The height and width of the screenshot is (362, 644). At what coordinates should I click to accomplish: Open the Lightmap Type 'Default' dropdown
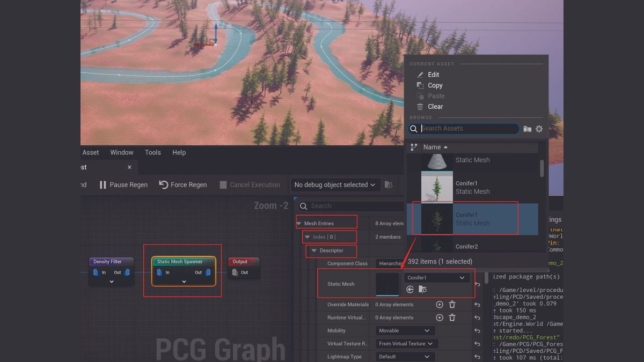coord(405,357)
